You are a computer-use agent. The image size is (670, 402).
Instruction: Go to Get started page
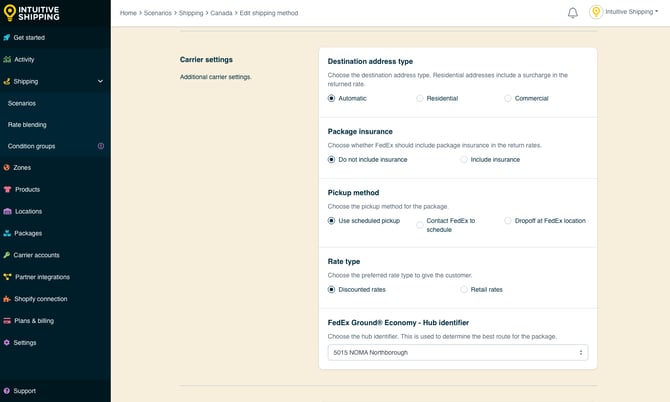pos(29,38)
